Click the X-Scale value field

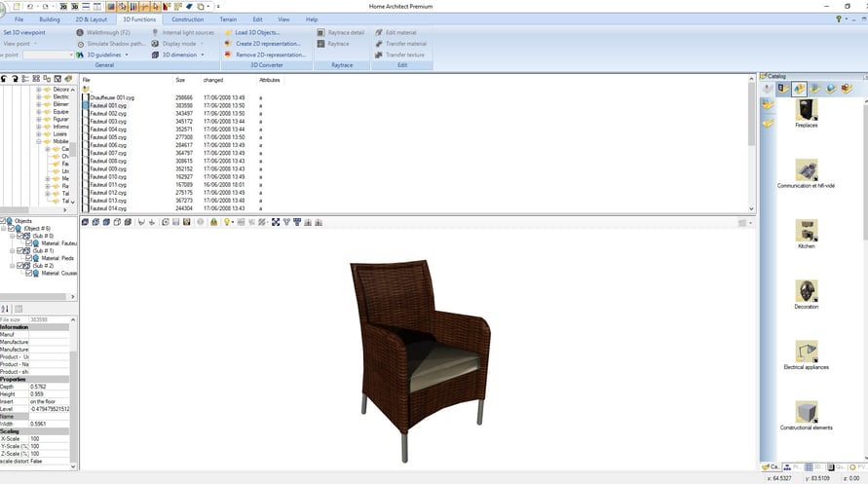coord(50,438)
